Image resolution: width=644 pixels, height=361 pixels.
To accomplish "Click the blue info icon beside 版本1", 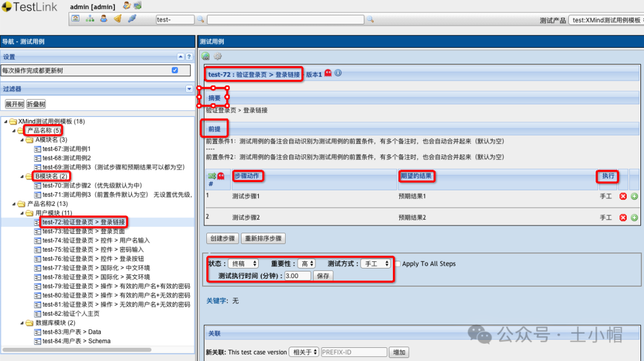I will pyautogui.click(x=338, y=73).
